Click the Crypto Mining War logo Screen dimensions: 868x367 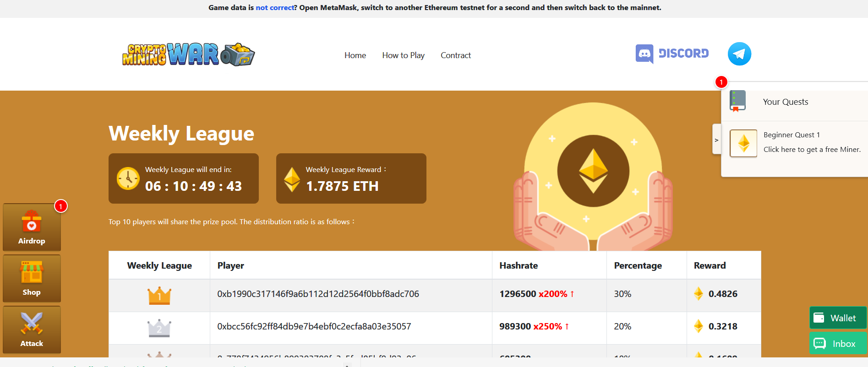pyautogui.click(x=188, y=54)
